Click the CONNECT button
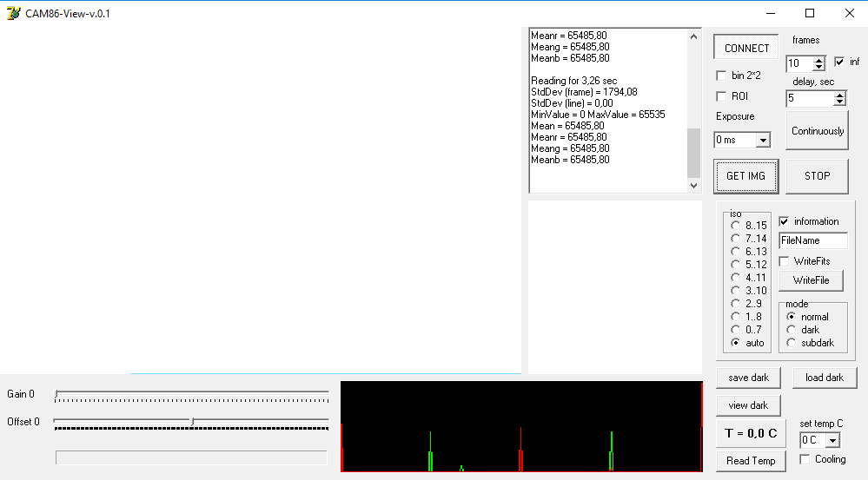This screenshot has width=868, height=480. 746,48
